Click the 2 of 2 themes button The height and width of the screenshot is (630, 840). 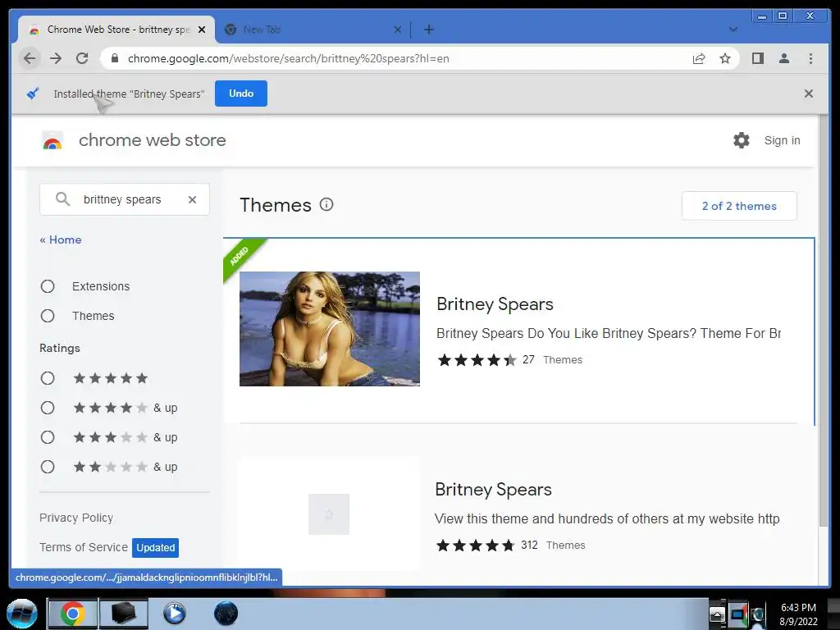[739, 206]
